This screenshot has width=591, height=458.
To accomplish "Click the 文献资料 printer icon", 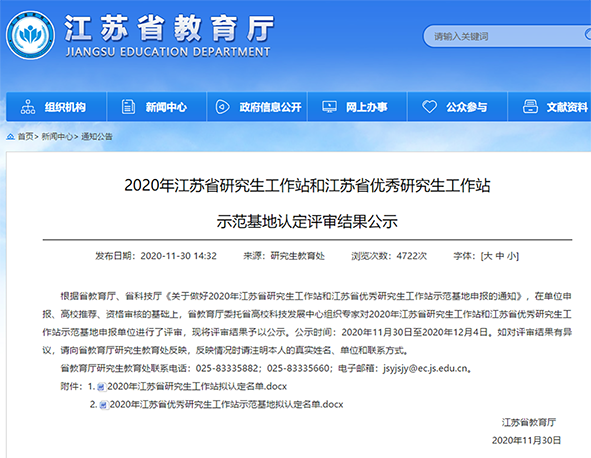I will tap(530, 107).
